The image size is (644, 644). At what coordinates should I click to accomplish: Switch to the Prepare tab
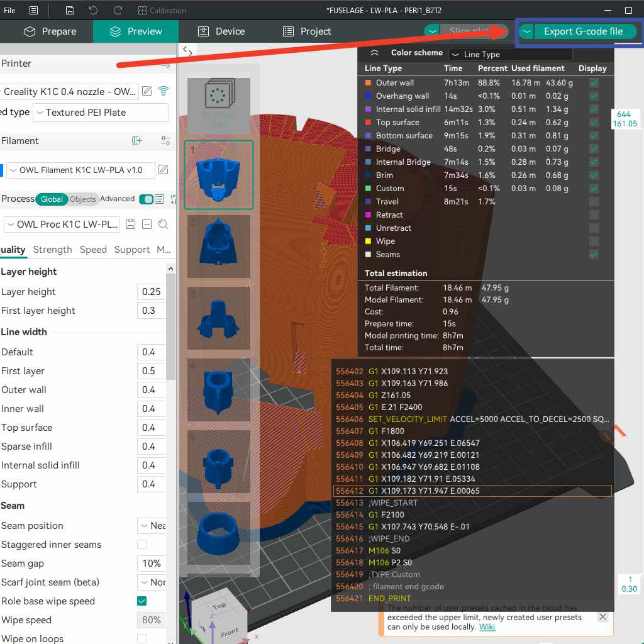[50, 31]
